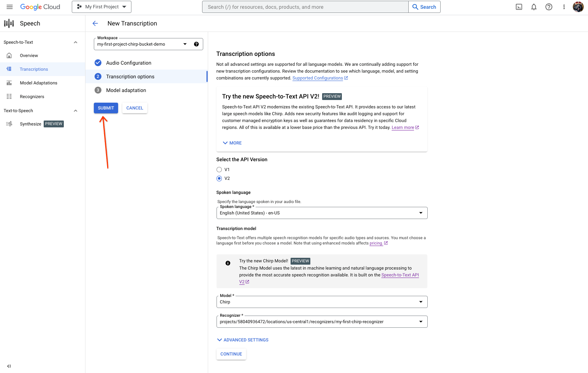This screenshot has width=588, height=373.
Task: Expand ADVANCED SETTINGS
Action: [242, 340]
